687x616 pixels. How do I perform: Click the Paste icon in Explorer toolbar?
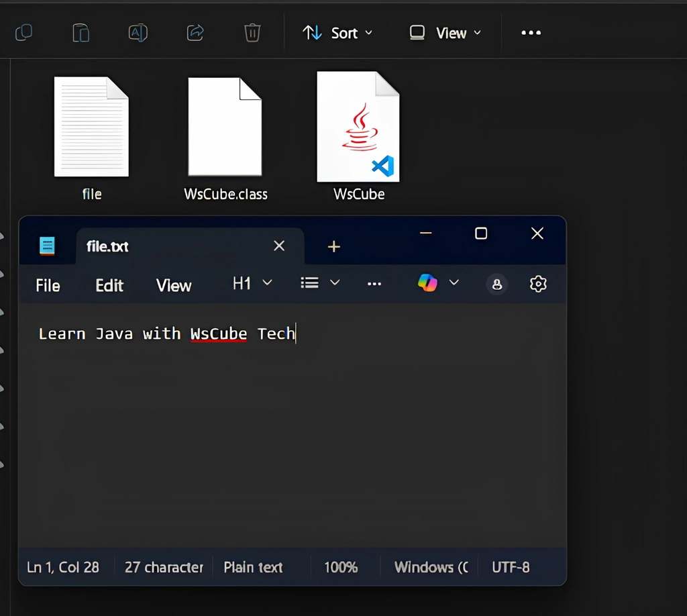click(x=81, y=32)
